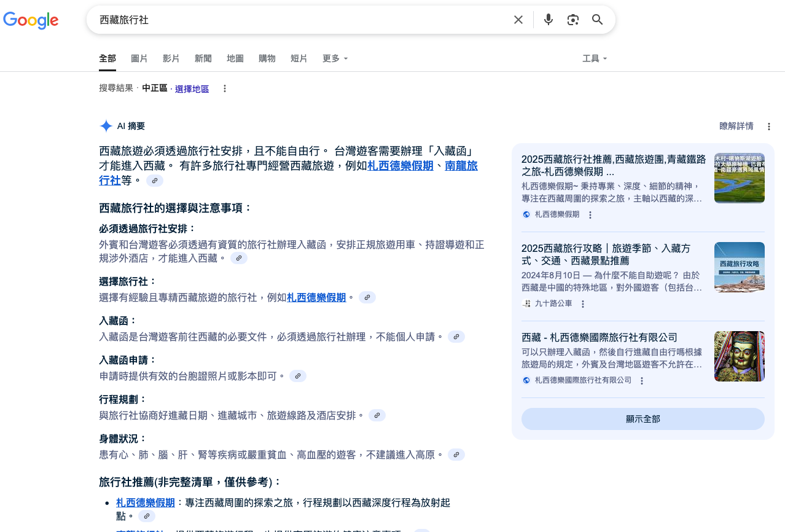This screenshot has width=785, height=532.
Task: Open the golden Buddha statue thumbnail
Action: (740, 356)
